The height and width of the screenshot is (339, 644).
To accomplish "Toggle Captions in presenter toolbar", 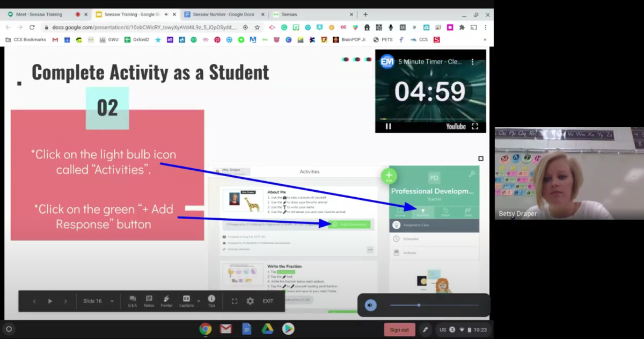I will coord(186,301).
